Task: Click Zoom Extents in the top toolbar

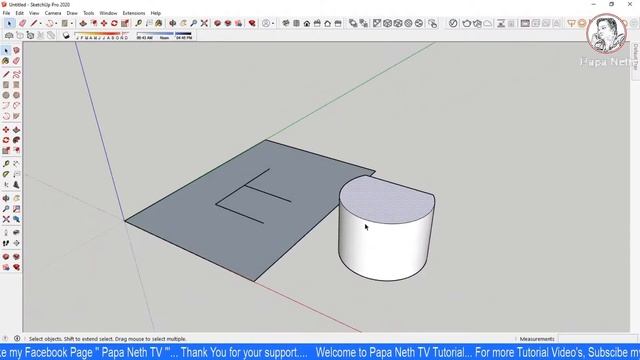Action: point(204,23)
